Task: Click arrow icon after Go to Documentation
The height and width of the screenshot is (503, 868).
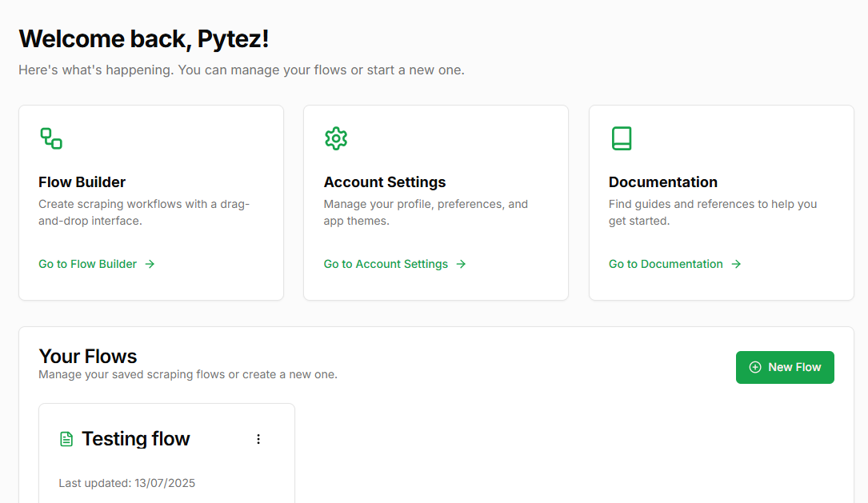Action: (x=736, y=264)
